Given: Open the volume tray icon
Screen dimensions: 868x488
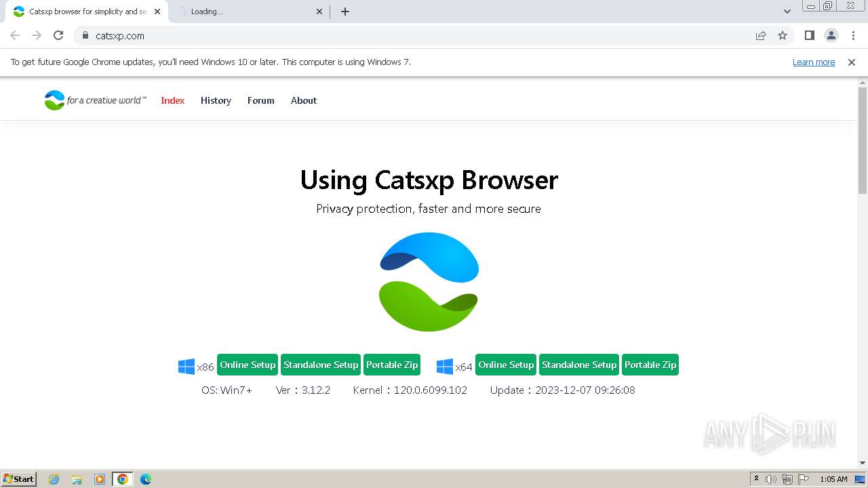Looking at the screenshot, I should (771, 479).
